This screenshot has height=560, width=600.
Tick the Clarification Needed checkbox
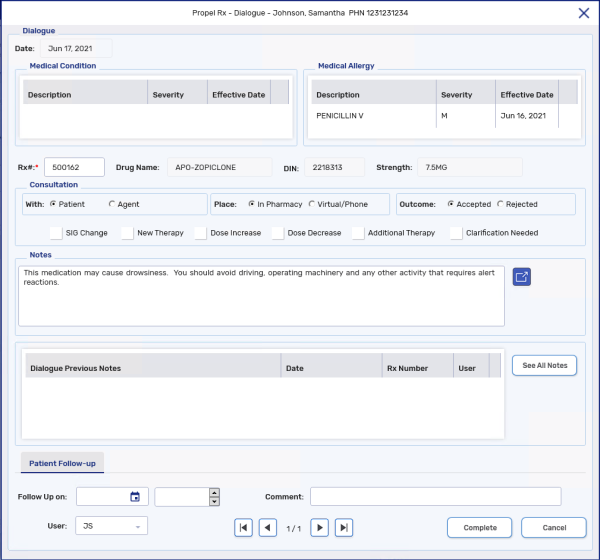[x=456, y=233]
